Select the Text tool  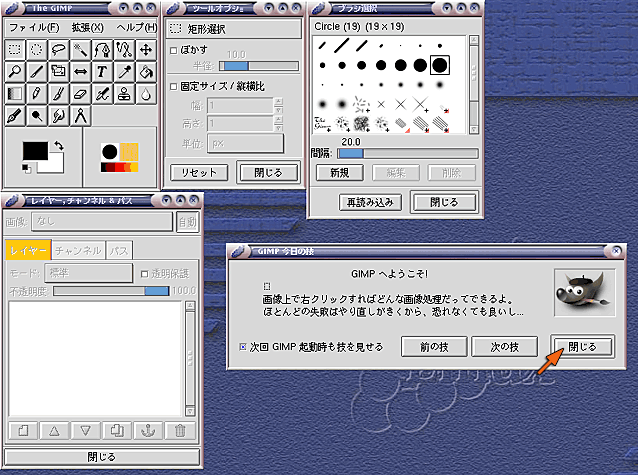[103, 71]
